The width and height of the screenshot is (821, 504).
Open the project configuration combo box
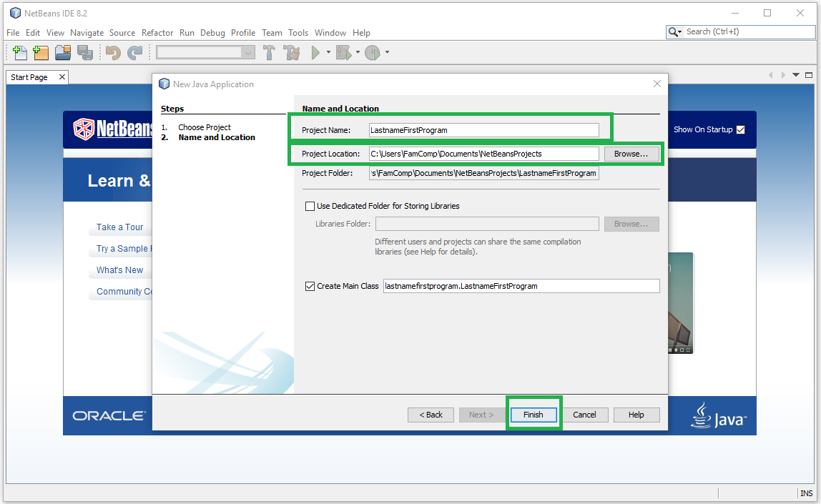[205, 52]
